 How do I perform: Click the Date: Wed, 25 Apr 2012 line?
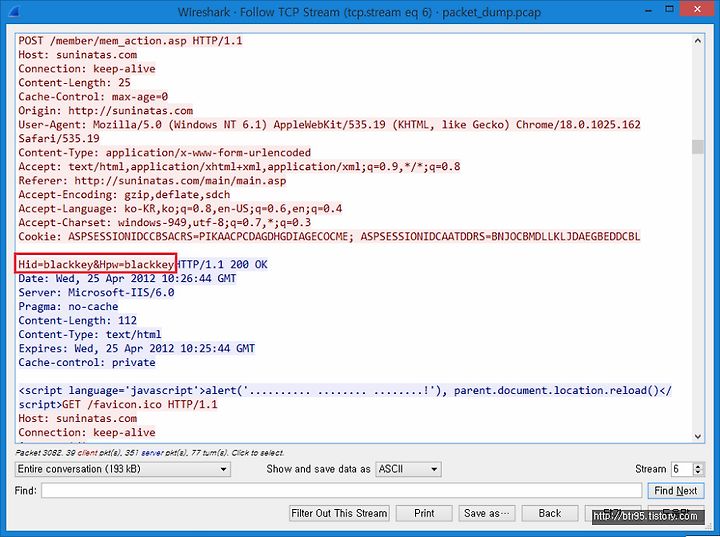coord(127,278)
